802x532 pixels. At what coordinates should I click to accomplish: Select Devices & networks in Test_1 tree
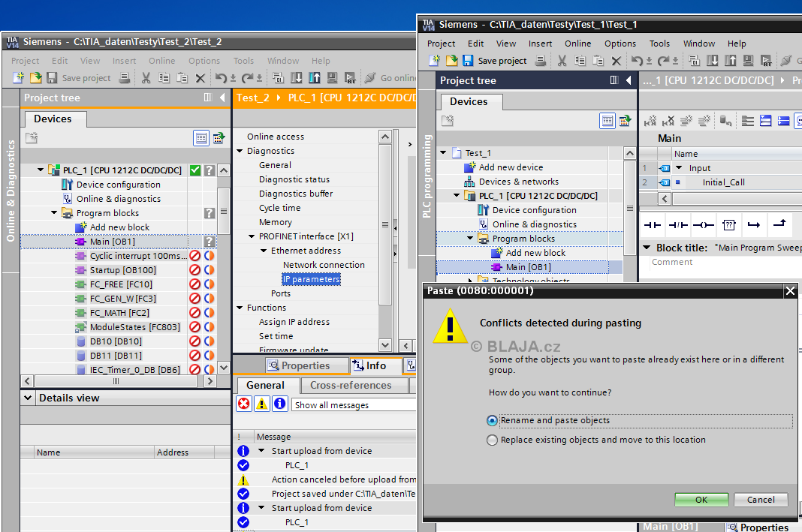(x=519, y=182)
